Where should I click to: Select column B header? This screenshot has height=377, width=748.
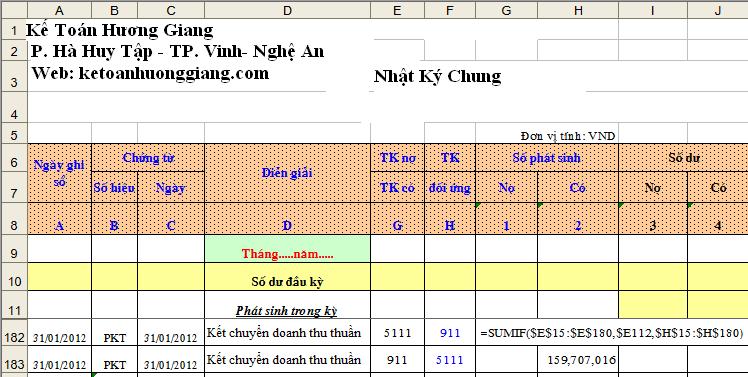point(114,10)
